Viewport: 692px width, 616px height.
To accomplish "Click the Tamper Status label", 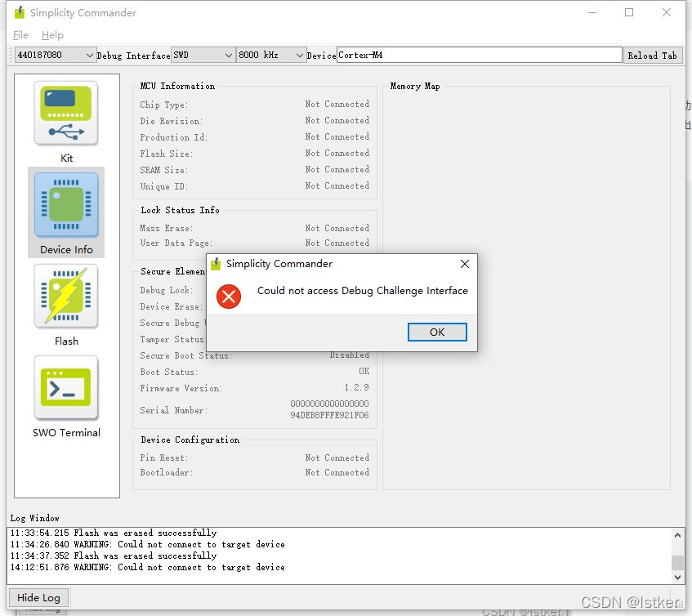I will pyautogui.click(x=172, y=339).
